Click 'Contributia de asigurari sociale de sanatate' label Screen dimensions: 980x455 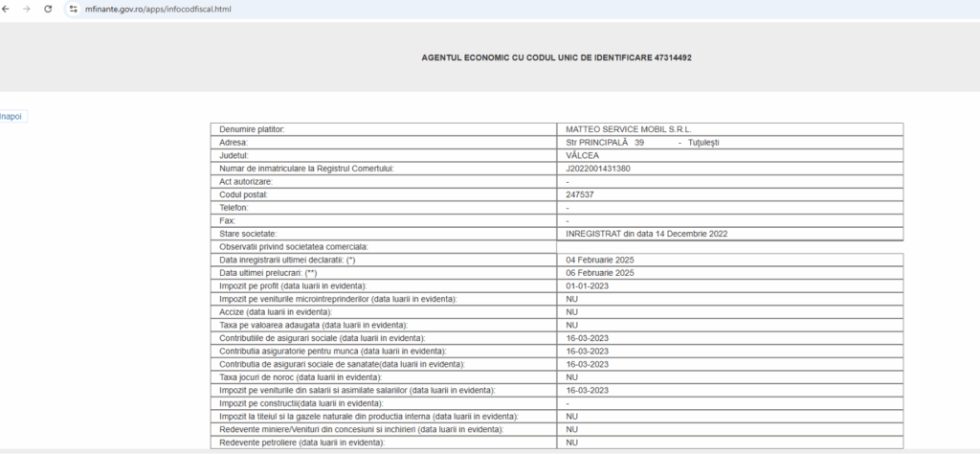tap(342, 364)
